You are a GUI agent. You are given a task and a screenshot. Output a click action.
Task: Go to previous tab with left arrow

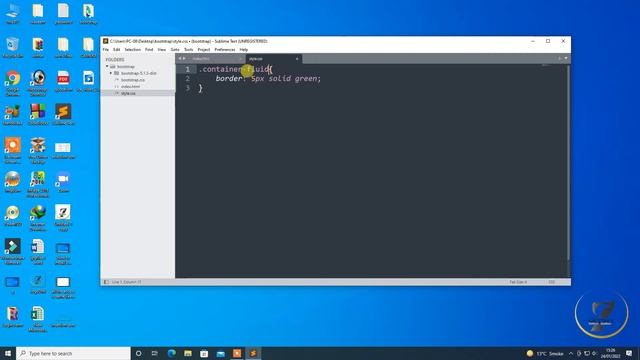180,59
